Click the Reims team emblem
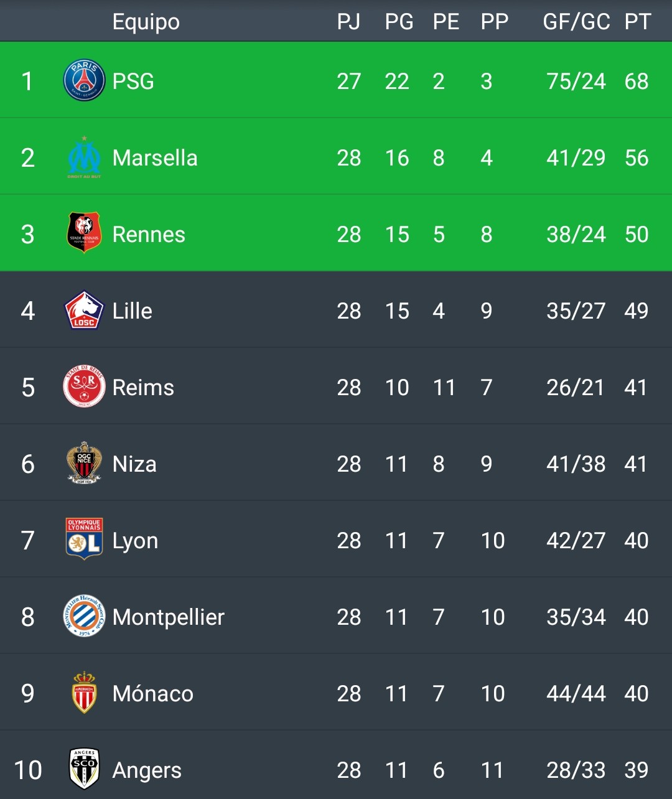 pyautogui.click(x=84, y=387)
